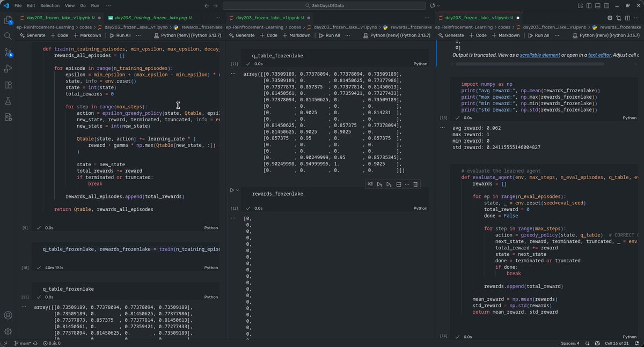Open notifications bell in status bar
The image size is (644, 347).
tap(637, 343)
